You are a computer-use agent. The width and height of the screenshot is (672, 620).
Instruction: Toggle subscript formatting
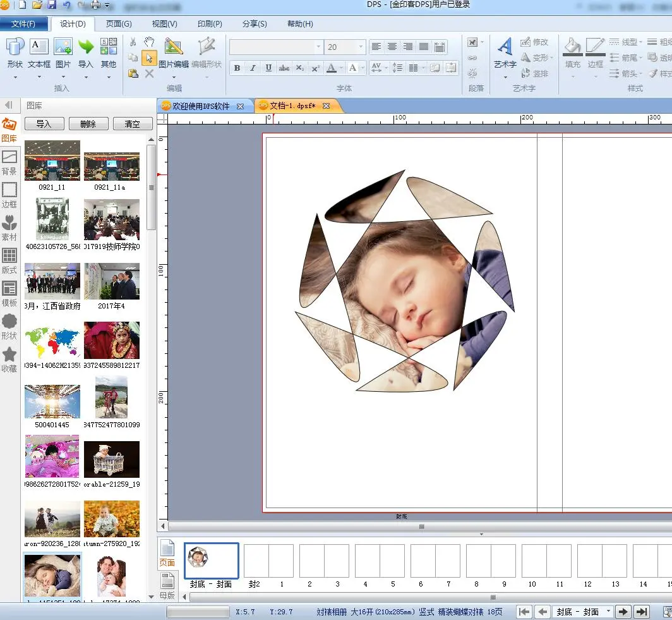[x=299, y=68]
